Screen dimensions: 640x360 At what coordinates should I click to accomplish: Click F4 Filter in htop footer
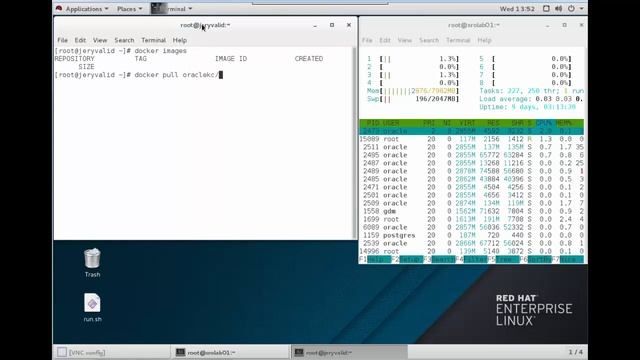[471, 259]
